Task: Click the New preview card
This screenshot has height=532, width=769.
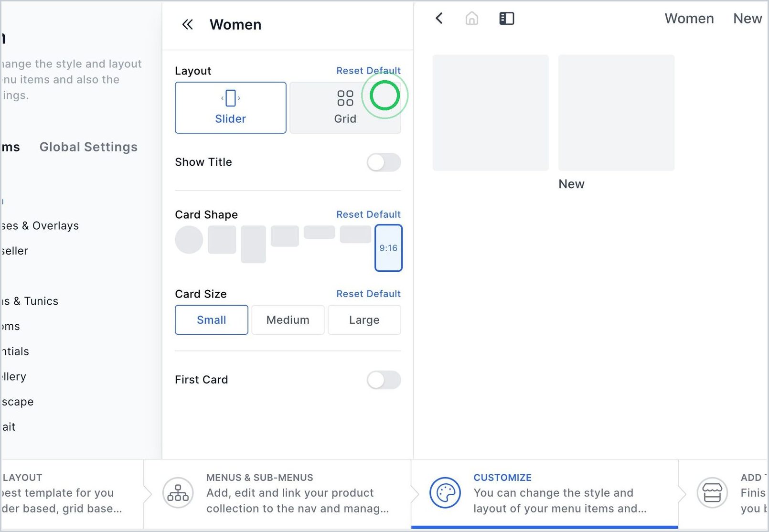Action: (x=616, y=113)
